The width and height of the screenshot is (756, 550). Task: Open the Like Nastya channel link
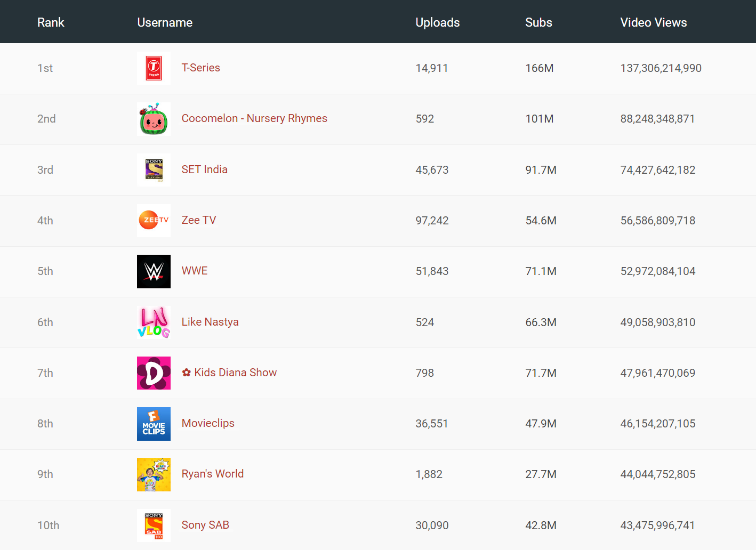coord(210,321)
